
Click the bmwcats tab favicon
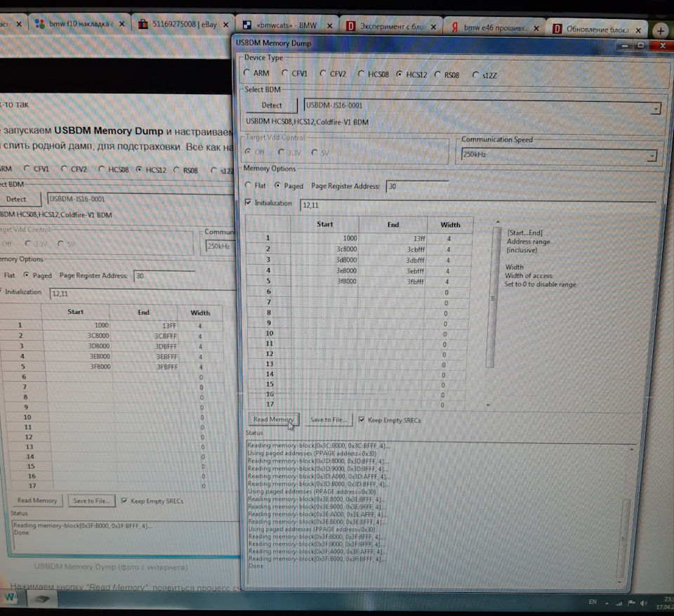click(246, 25)
